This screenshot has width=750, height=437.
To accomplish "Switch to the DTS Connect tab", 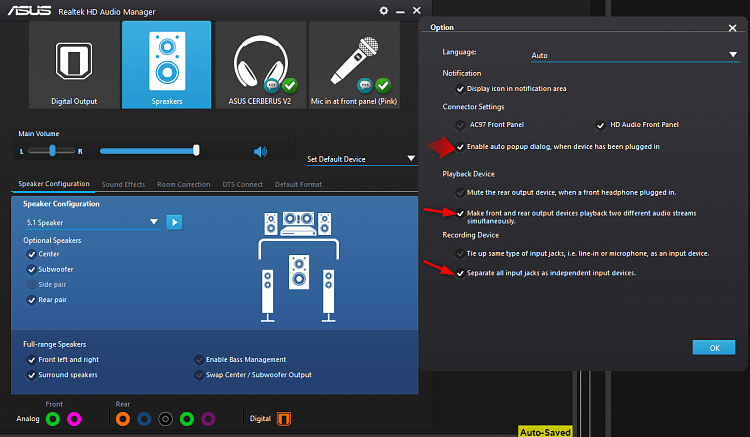I will click(242, 185).
